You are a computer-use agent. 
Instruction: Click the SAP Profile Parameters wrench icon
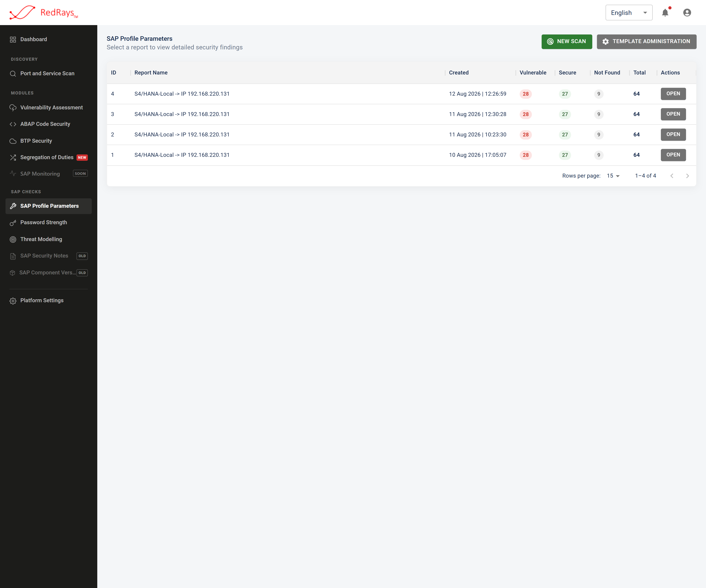pos(13,206)
